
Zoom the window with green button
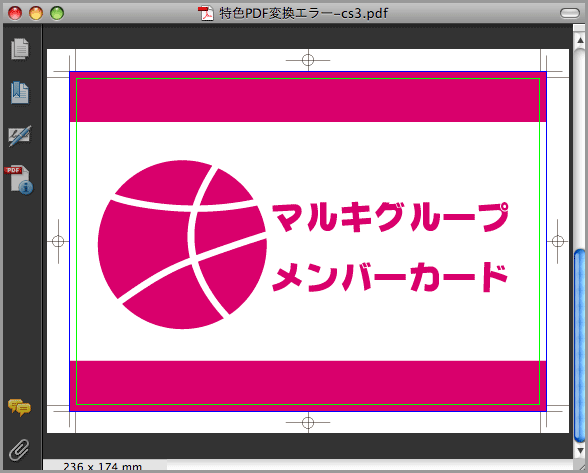pos(57,13)
